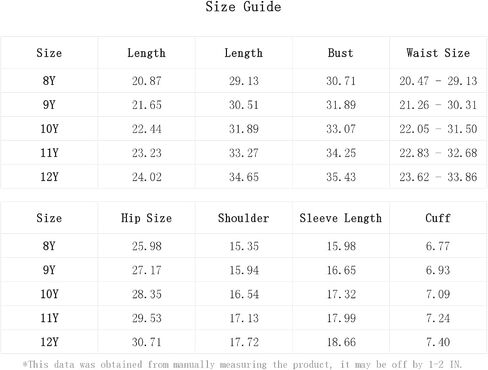The height and width of the screenshot is (370, 488).
Task: Click the Cuff column header
Action: [x=438, y=218]
